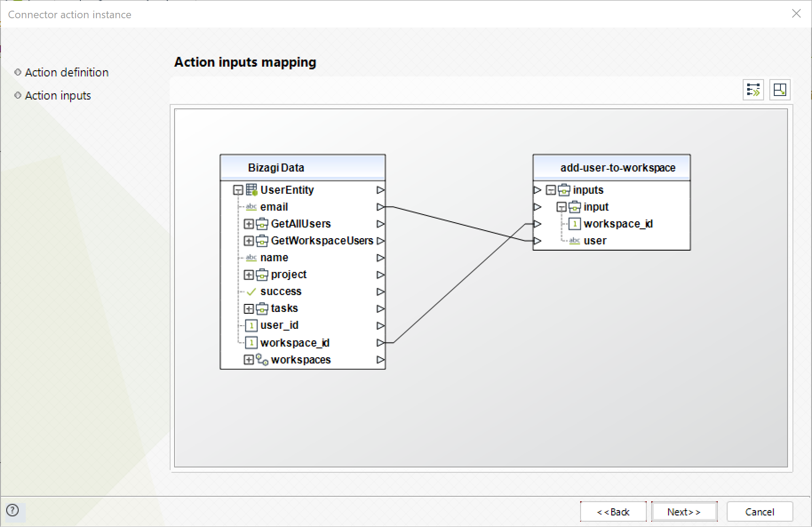
Task: Click the tasks briefcase icon
Action: [262, 308]
